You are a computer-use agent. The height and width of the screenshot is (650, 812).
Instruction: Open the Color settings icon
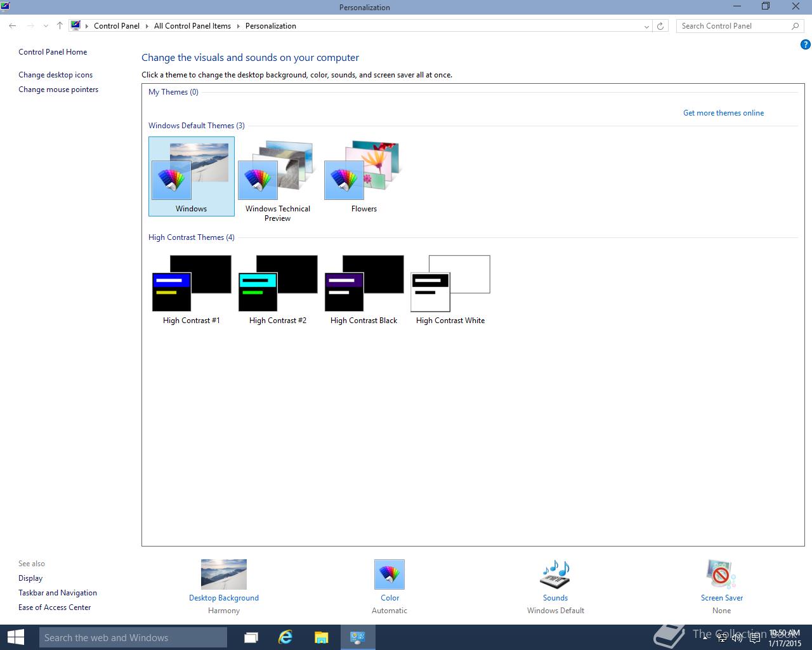pos(390,574)
